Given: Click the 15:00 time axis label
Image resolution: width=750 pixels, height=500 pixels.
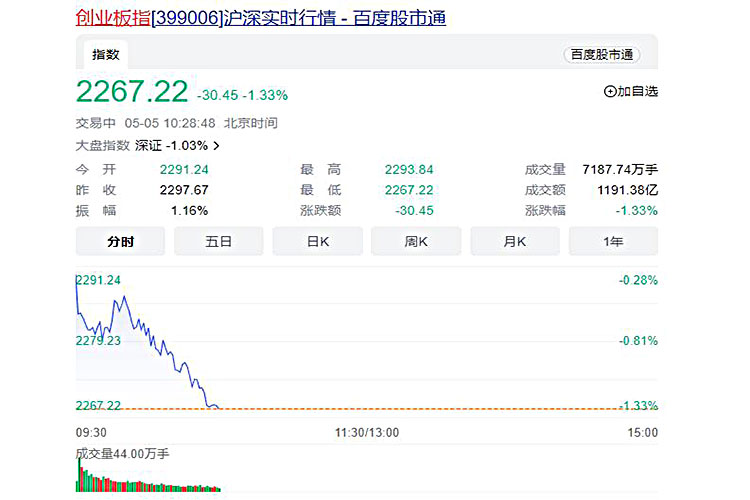Looking at the screenshot, I should click(642, 433).
